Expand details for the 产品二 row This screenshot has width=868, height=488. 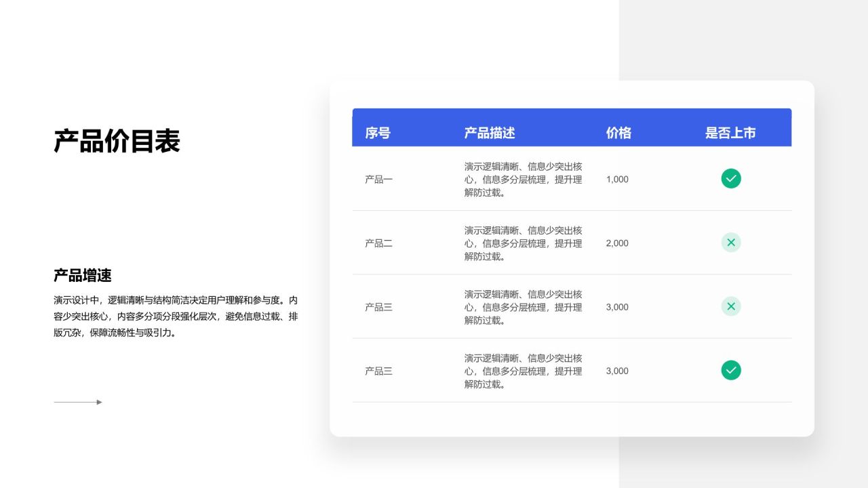[x=522, y=243]
